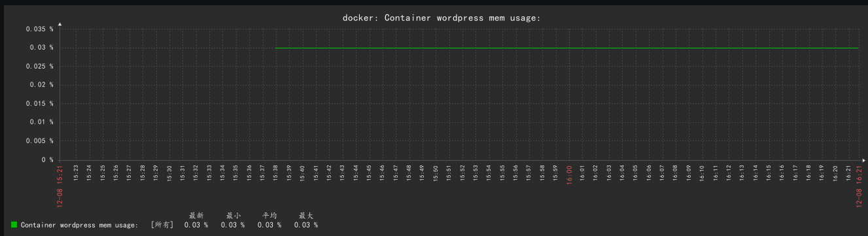Click the green legend color square
868x236 pixels.
(14, 224)
